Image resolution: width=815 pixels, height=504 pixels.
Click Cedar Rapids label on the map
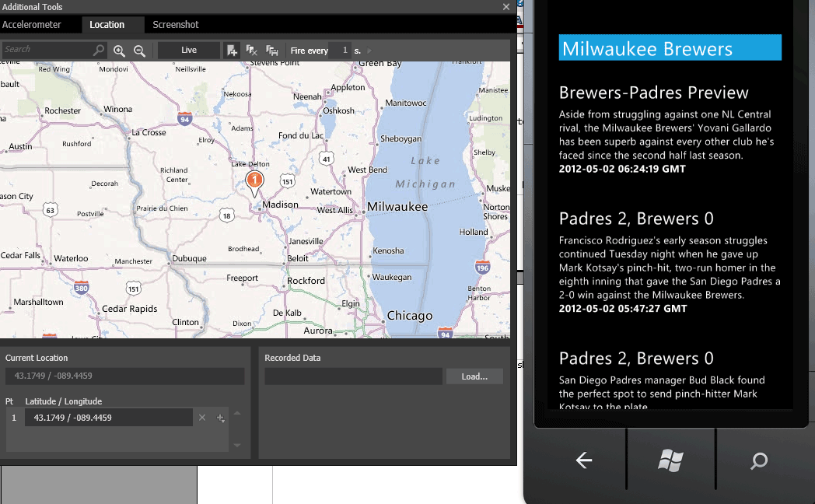tap(129, 309)
